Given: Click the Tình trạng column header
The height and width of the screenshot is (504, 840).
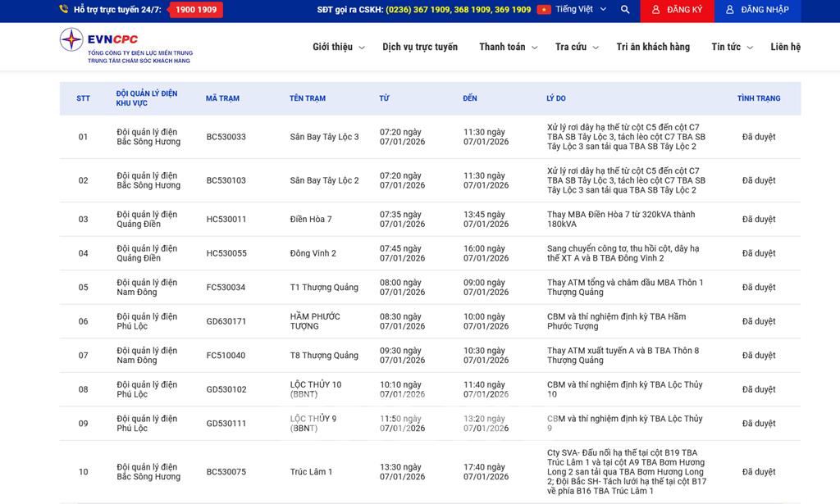Looking at the screenshot, I should (x=758, y=98).
